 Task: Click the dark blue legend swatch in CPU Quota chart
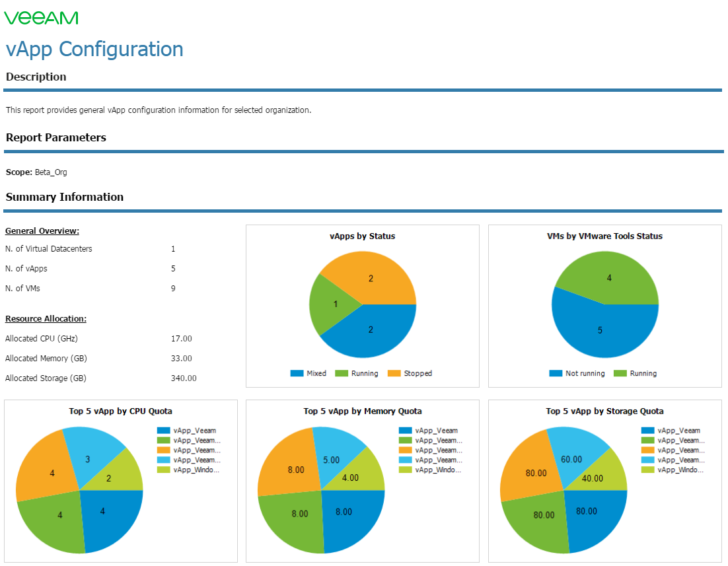[x=163, y=431]
